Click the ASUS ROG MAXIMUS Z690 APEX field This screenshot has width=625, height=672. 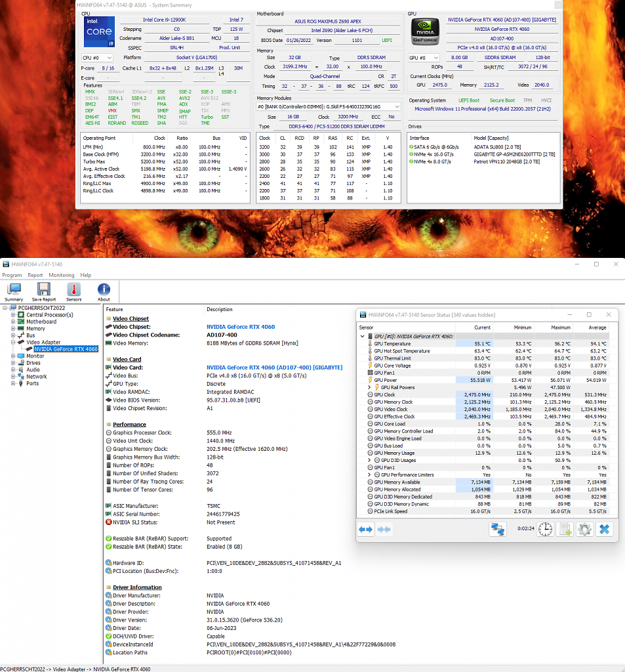tap(328, 21)
